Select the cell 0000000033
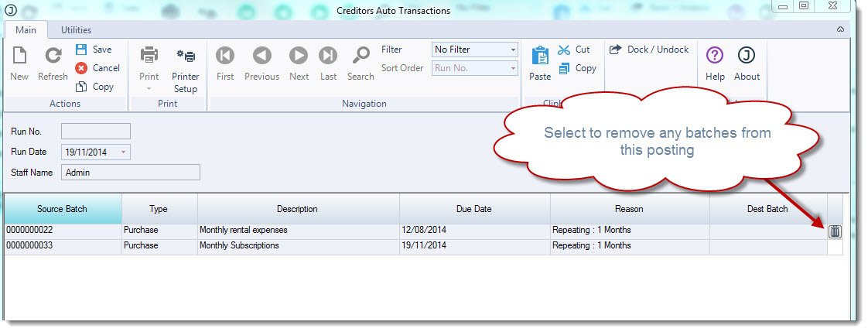This screenshot has height=332, width=868. point(63,245)
